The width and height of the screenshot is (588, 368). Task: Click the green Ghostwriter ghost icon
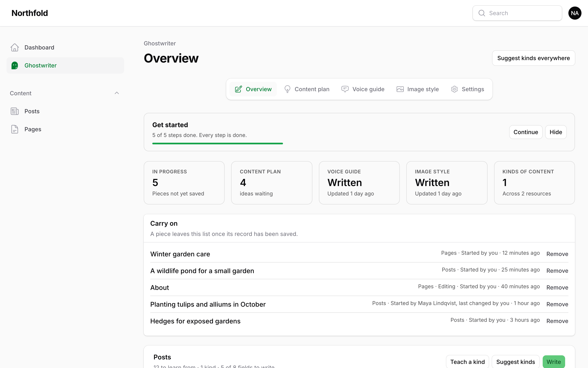tap(14, 65)
